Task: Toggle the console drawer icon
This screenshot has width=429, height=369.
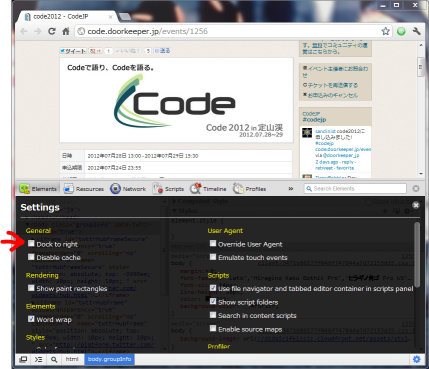Action: [39, 359]
